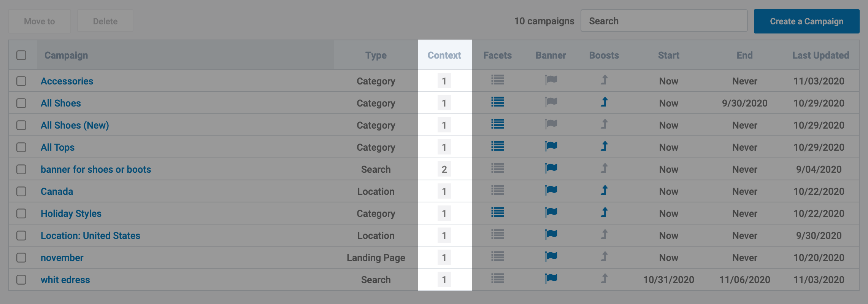The width and height of the screenshot is (868, 304).
Task: Sort by the Type column header
Action: 376,55
